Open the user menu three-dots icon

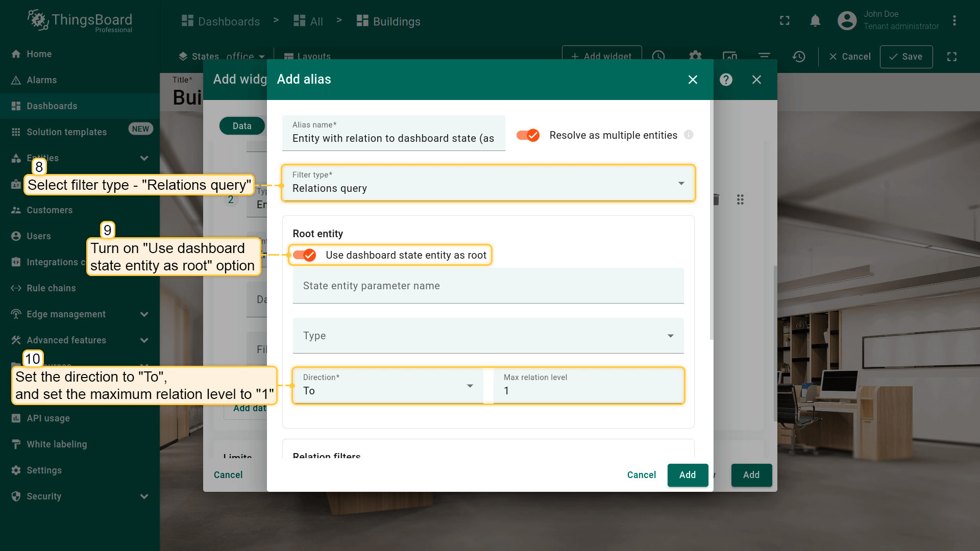pos(954,21)
